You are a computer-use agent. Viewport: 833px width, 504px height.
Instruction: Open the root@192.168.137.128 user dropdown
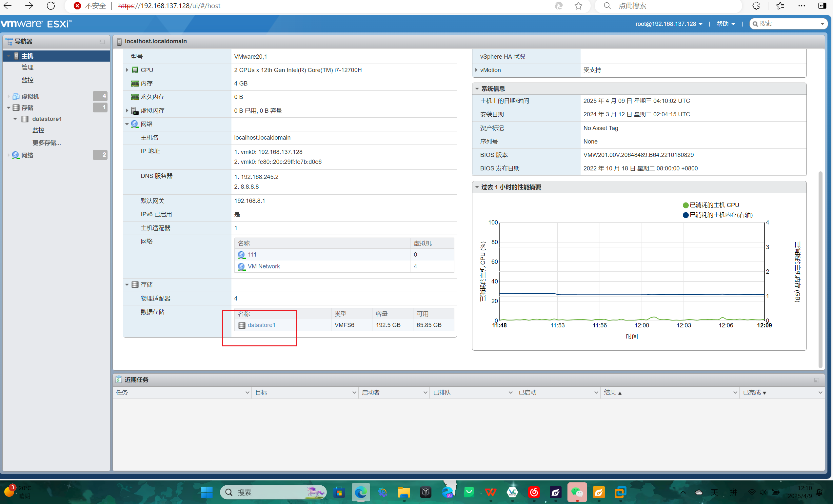coord(668,24)
